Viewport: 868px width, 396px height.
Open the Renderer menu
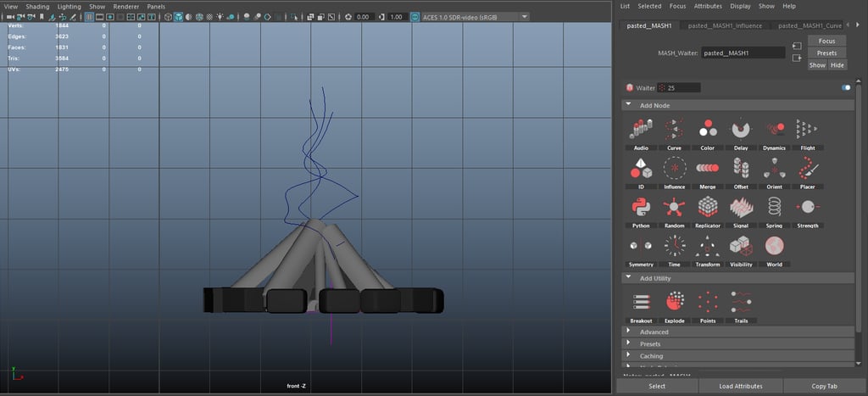(125, 6)
